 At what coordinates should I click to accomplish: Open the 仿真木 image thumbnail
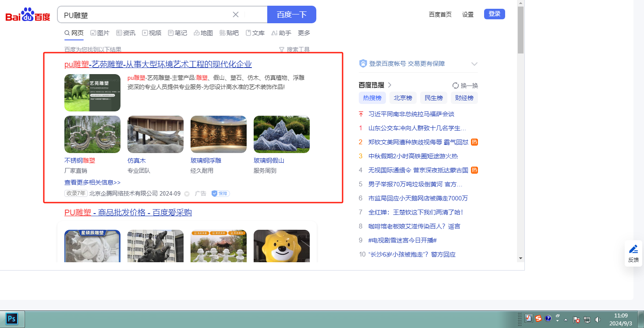(x=156, y=134)
